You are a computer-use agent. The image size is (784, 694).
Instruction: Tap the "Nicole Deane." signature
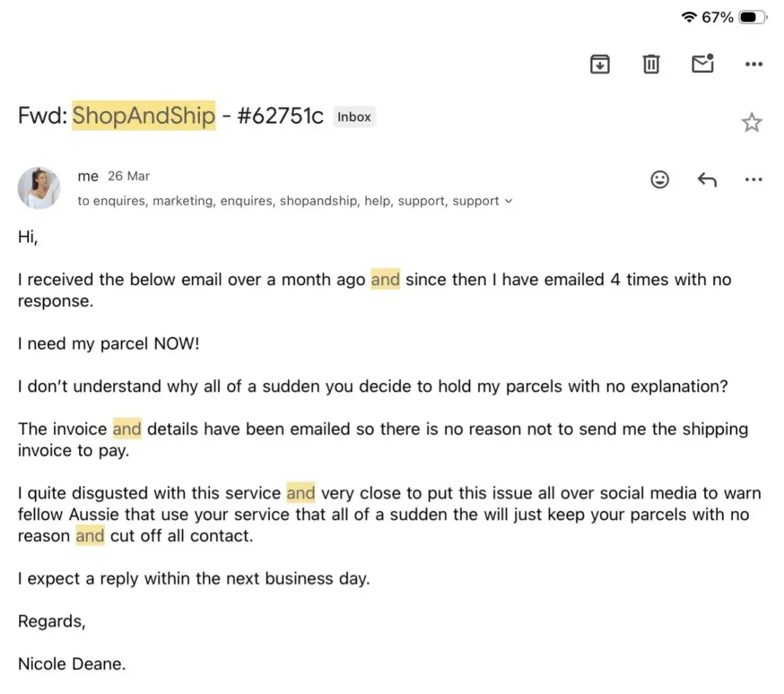[72, 663]
